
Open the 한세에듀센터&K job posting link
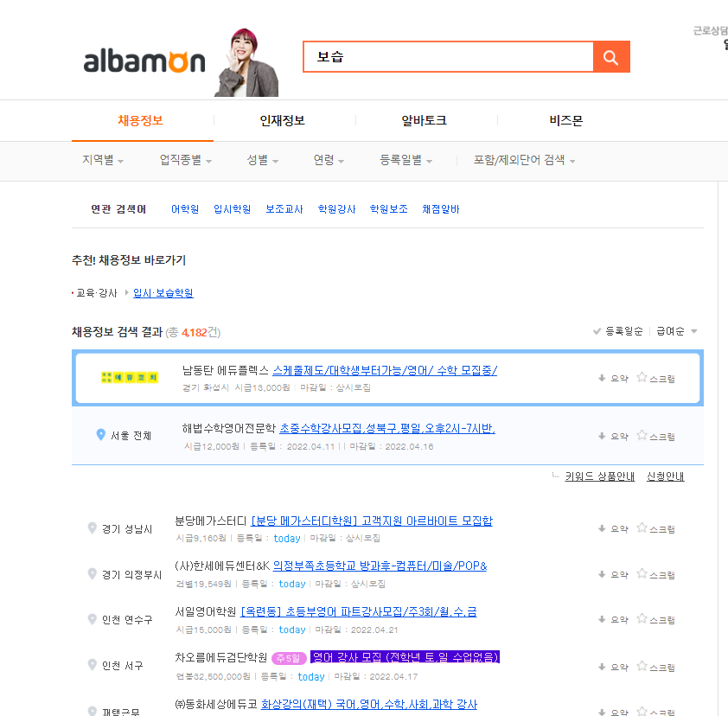click(x=380, y=566)
